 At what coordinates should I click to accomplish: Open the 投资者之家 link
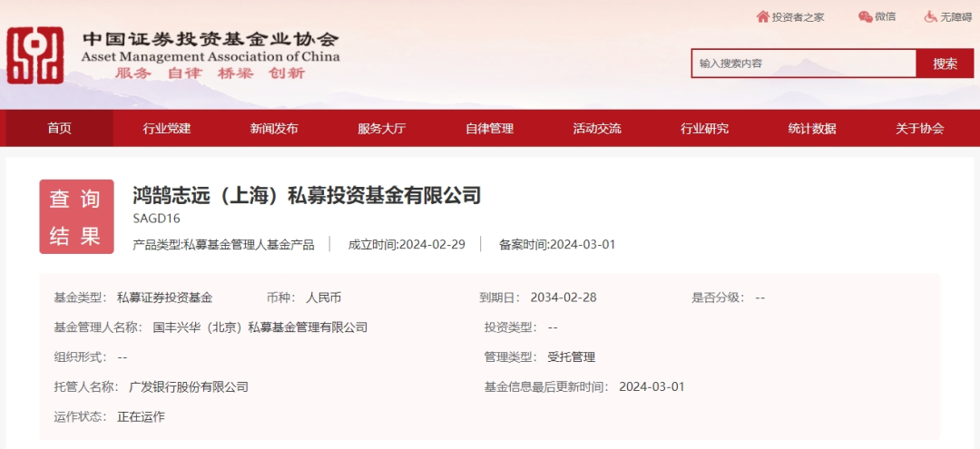799,17
